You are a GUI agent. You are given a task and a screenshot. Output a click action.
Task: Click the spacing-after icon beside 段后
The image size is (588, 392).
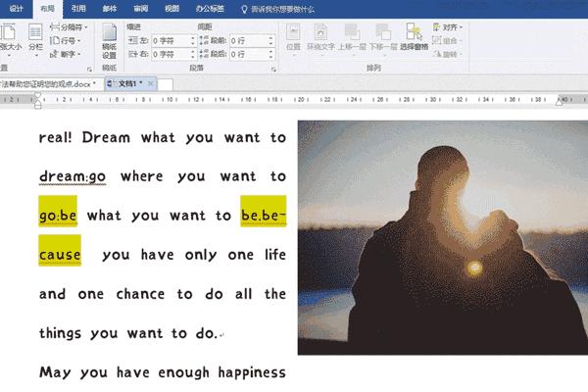click(204, 54)
